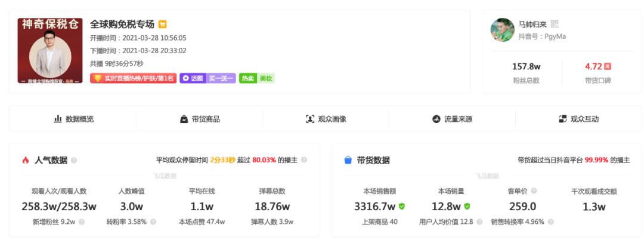Click the 马帅归来 avatar picture
Image resolution: width=644 pixels, height=243 pixels.
click(502, 30)
